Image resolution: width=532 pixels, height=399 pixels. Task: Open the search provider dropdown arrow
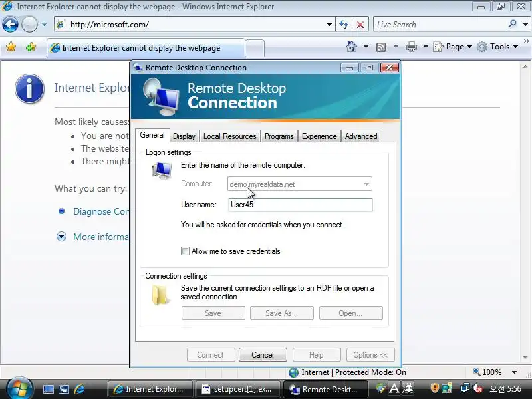[525, 25]
